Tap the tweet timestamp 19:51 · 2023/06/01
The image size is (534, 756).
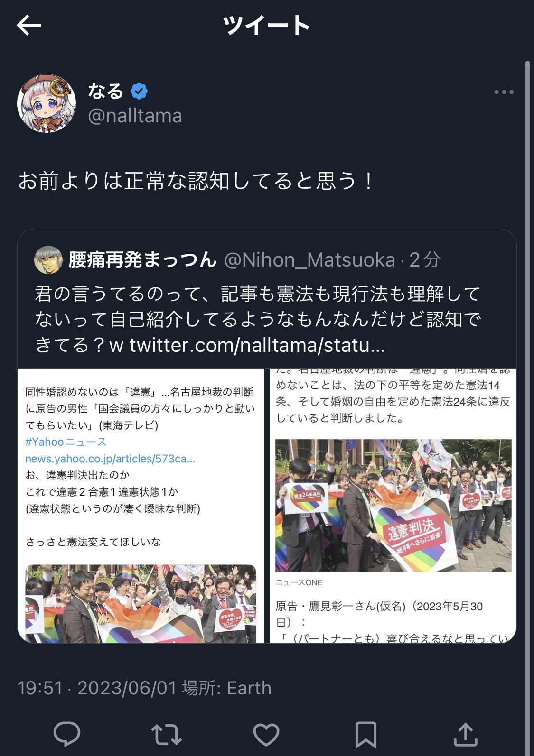coord(97,688)
